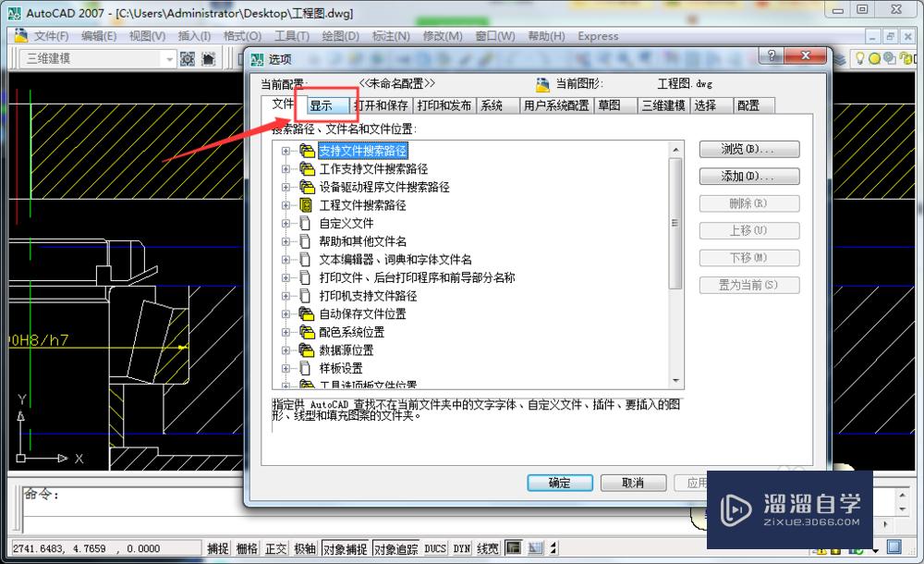Click current drawing icon beside 当前图形

[542, 84]
